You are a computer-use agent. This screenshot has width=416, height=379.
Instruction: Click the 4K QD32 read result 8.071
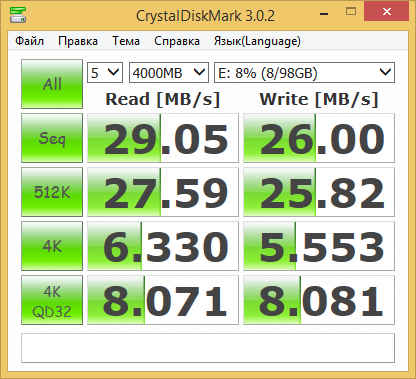click(163, 300)
